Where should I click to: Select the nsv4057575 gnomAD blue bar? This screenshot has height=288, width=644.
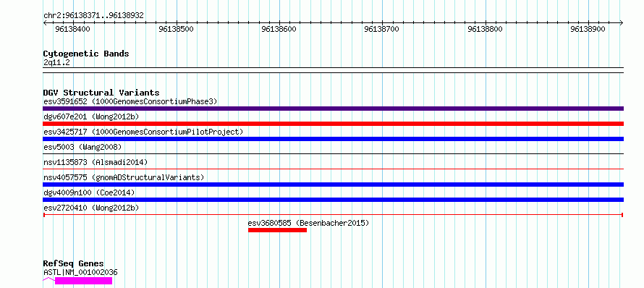coord(333,185)
